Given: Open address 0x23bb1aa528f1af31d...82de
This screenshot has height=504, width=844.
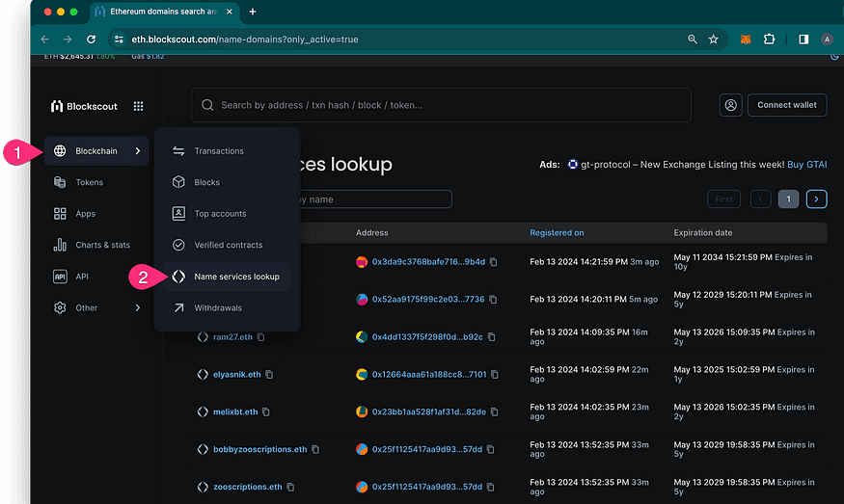Looking at the screenshot, I should [429, 412].
